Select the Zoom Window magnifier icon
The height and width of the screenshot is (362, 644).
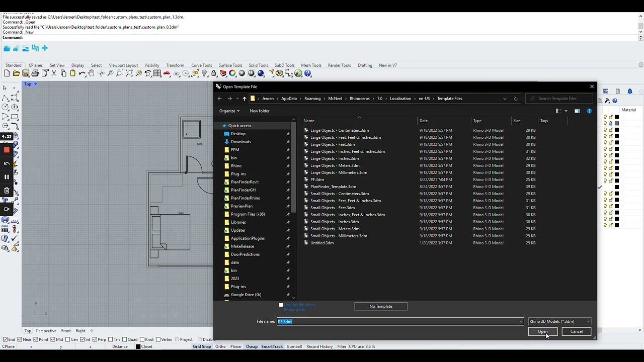(x=120, y=73)
